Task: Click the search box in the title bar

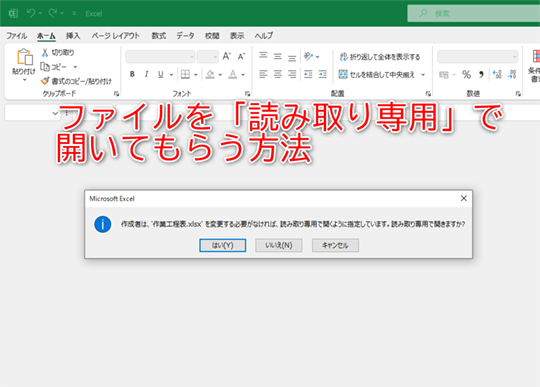Action: click(474, 13)
